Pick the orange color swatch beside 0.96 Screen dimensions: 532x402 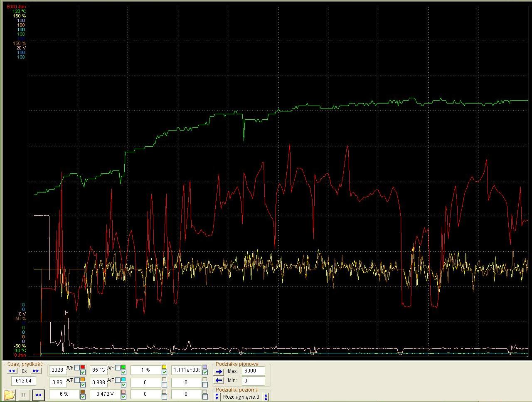(83, 380)
